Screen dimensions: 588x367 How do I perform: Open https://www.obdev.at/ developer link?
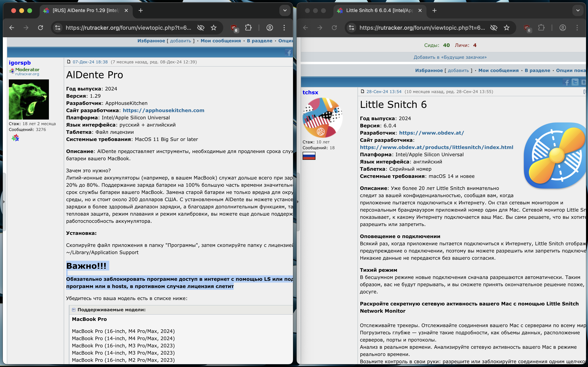click(431, 133)
